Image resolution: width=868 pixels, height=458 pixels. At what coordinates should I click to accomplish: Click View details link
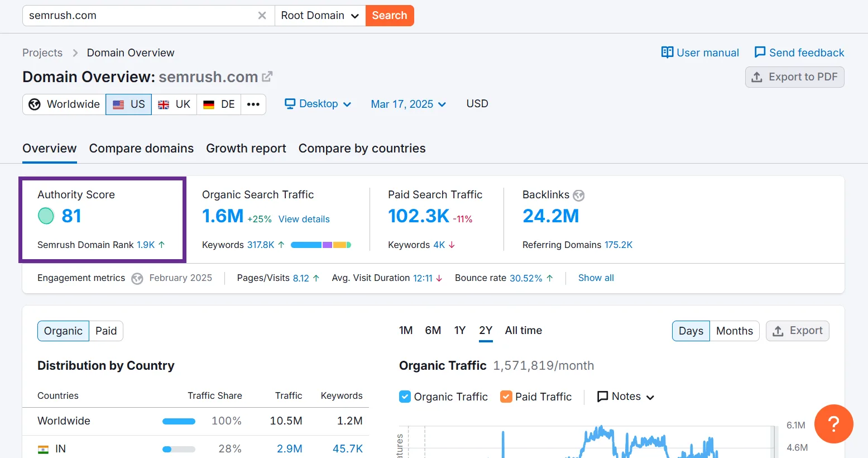304,219
